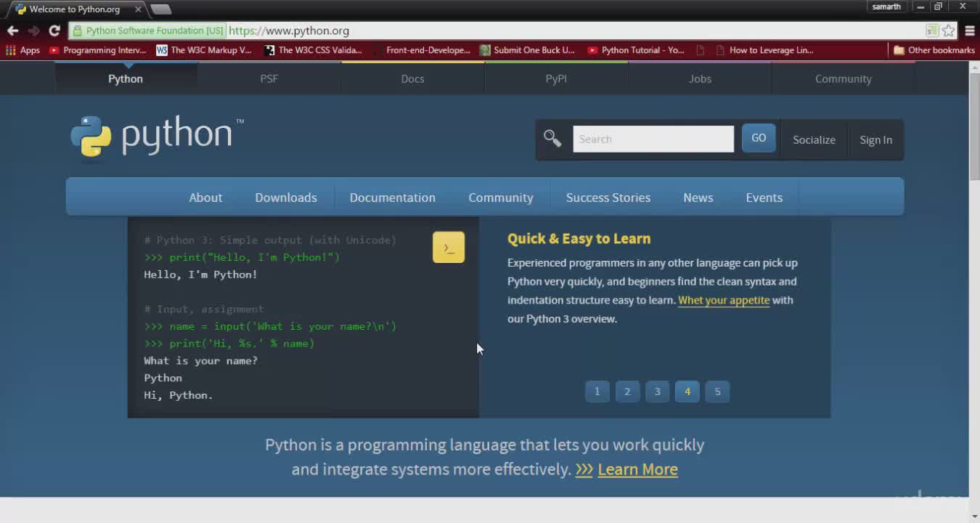Select the Community top tab
Viewport: 980px width, 523px height.
843,78
